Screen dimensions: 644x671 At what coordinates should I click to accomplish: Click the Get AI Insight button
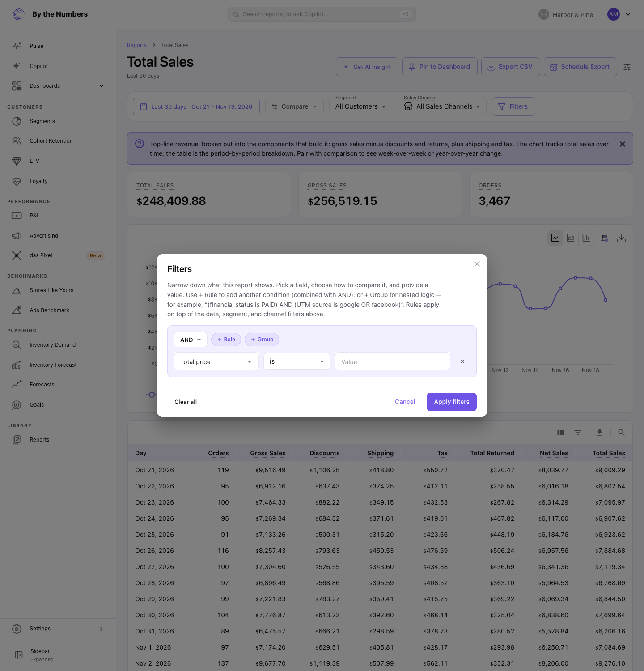(x=367, y=67)
